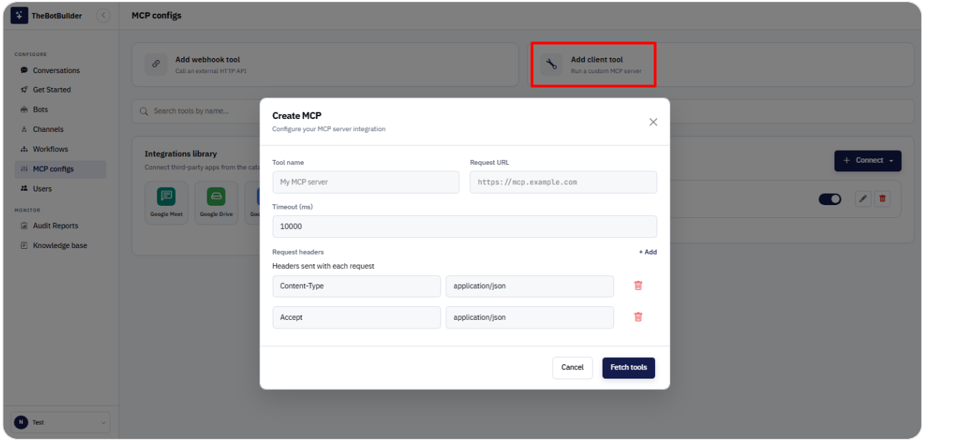The image size is (980, 441).
Task: Click the Bots robot icon
Action: (x=24, y=110)
